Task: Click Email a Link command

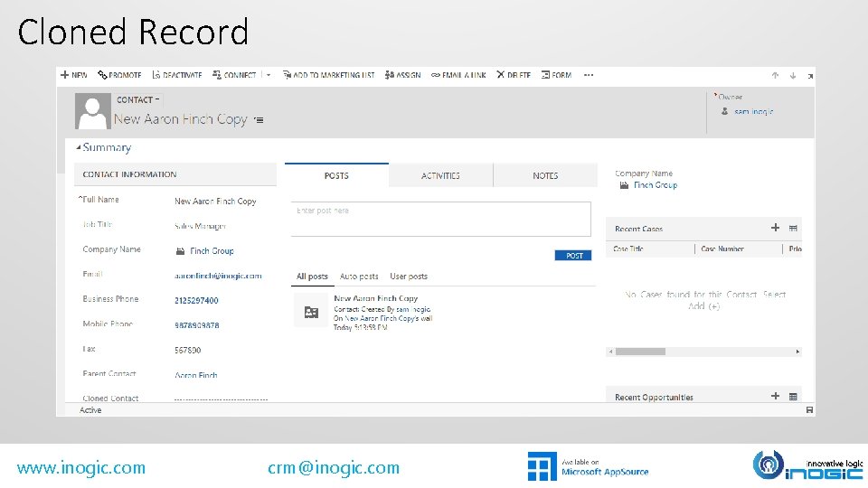Action: click(x=459, y=75)
